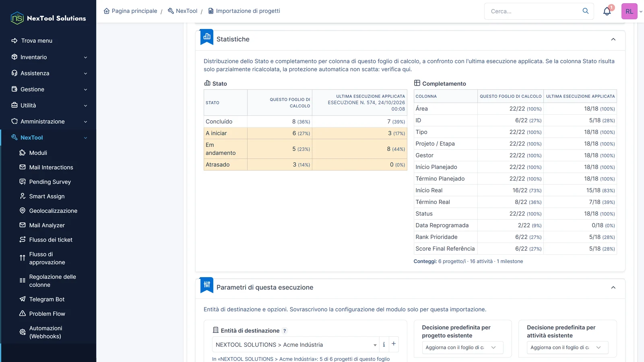
Task: Open default decision dropdown for progetto esistente
Action: [462, 348]
